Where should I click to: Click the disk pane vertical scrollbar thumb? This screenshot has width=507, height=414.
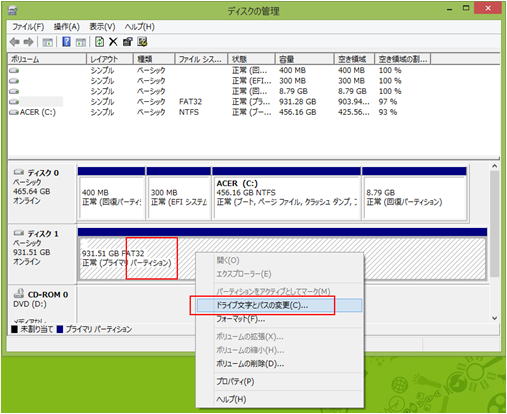[x=495, y=224]
